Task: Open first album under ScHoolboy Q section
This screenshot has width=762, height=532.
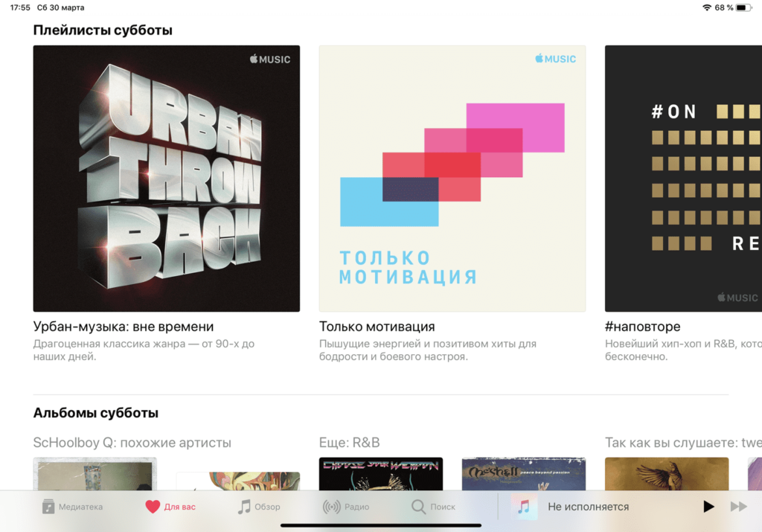Action: 95,474
